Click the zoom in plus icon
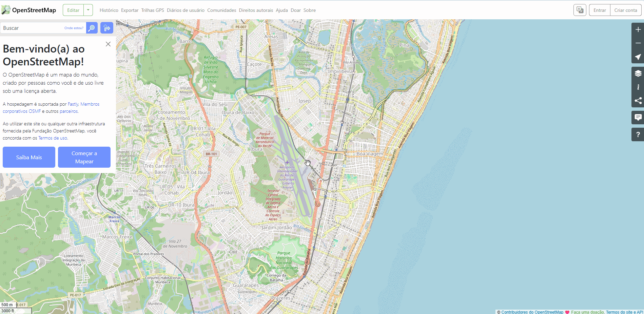644x314 pixels. pos(638,29)
